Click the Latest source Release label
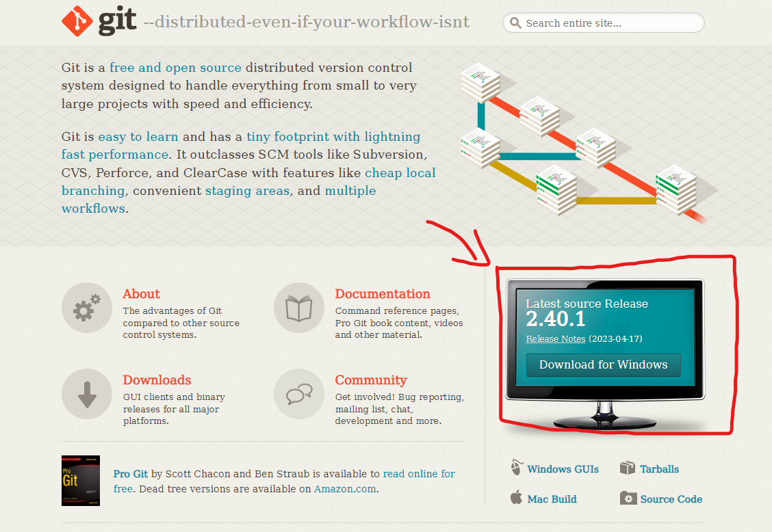The width and height of the screenshot is (772, 532). (587, 304)
